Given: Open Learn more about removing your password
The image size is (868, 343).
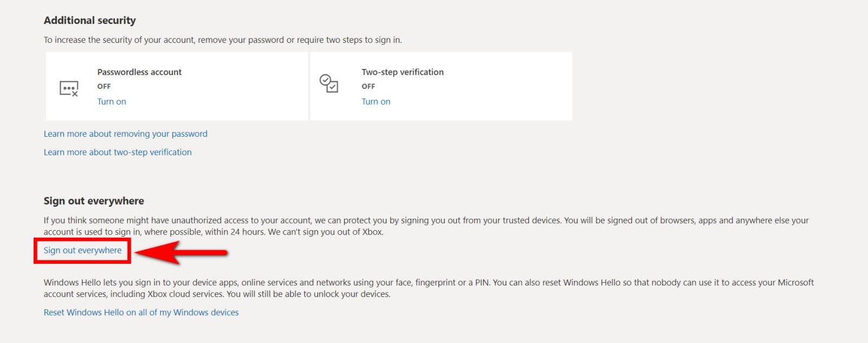Looking at the screenshot, I should tap(125, 134).
